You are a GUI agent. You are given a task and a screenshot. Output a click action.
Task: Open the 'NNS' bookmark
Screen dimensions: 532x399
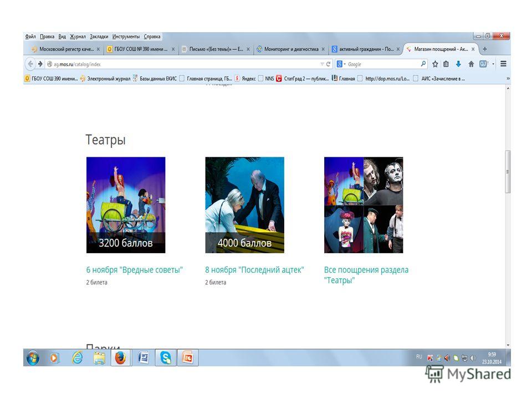click(266, 78)
